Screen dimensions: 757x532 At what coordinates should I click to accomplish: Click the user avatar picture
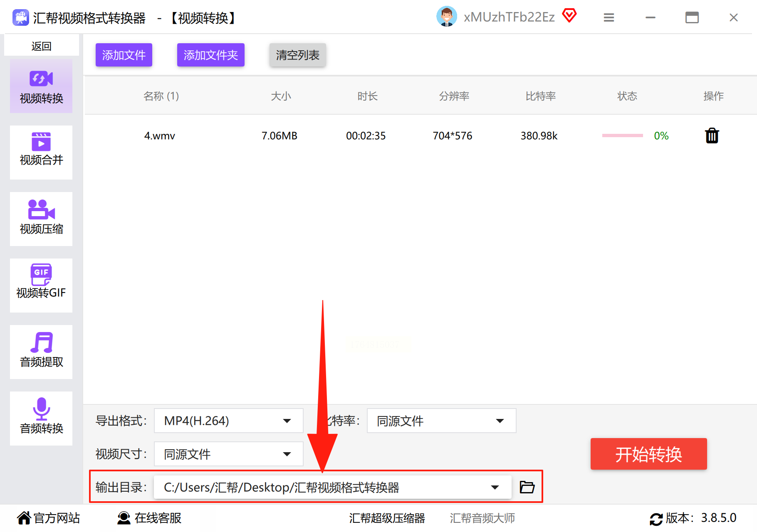pyautogui.click(x=447, y=17)
